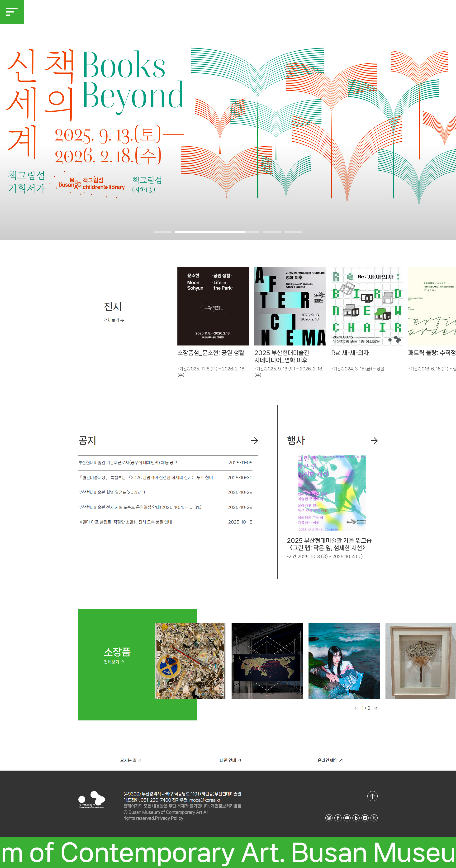This screenshot has width=456, height=868.
Task: Open the KakaoTalk footer icon
Action: [x=365, y=818]
